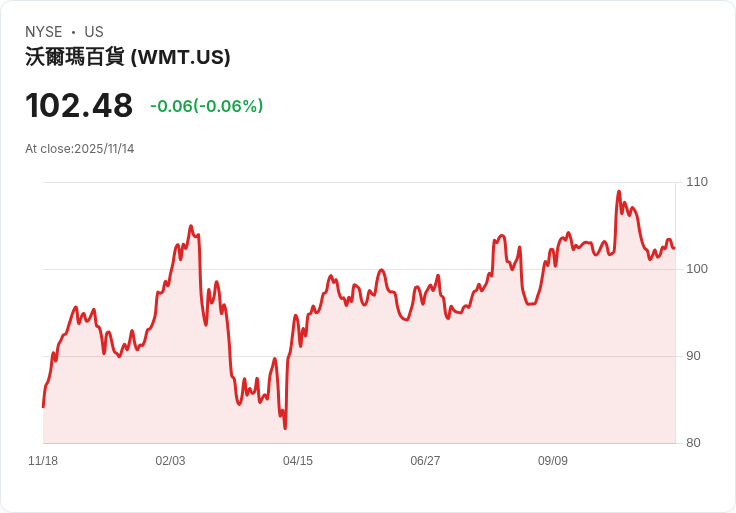This screenshot has height=513, width=736.
Task: Click the At close 2025/11/14 text
Action: (x=80, y=149)
